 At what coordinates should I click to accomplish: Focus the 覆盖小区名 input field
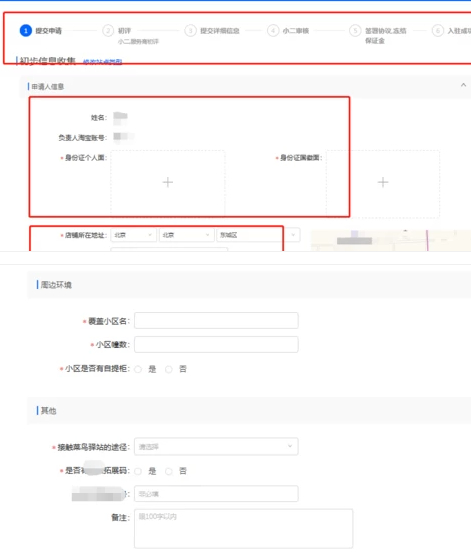pyautogui.click(x=216, y=321)
